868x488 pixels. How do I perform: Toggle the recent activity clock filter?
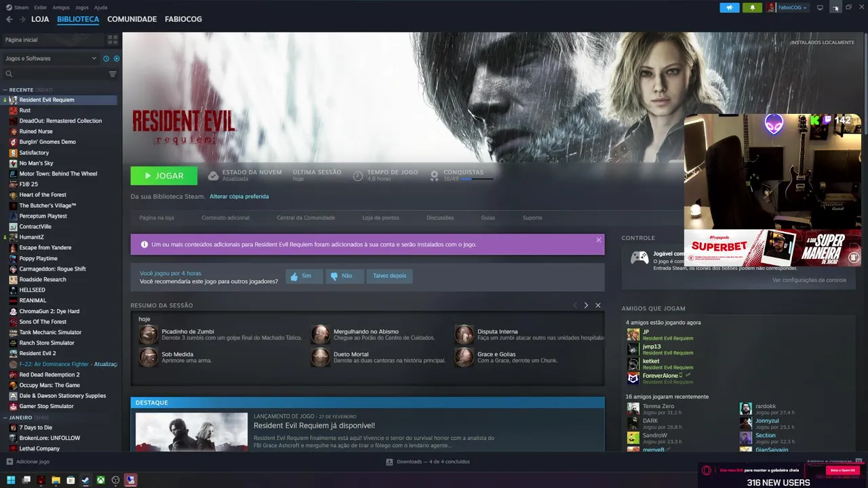click(106, 58)
